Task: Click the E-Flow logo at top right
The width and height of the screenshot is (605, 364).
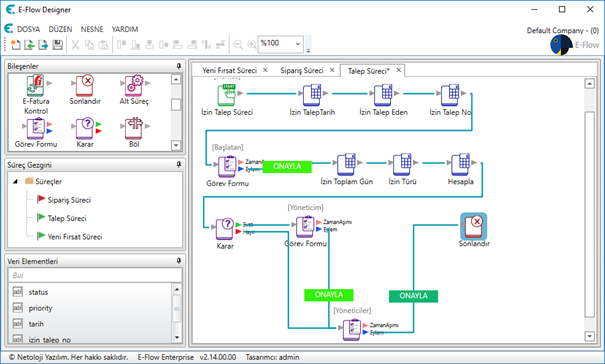Action: pos(575,45)
